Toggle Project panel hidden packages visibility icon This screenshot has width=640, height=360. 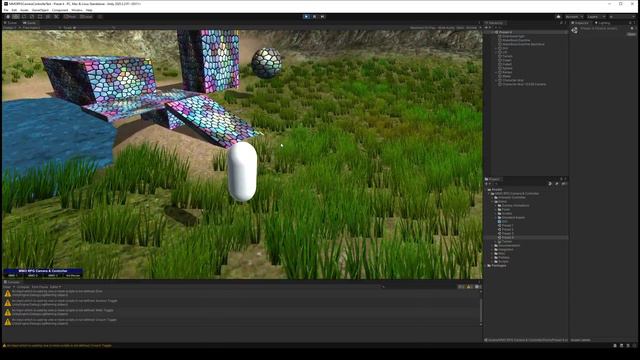(x=564, y=184)
